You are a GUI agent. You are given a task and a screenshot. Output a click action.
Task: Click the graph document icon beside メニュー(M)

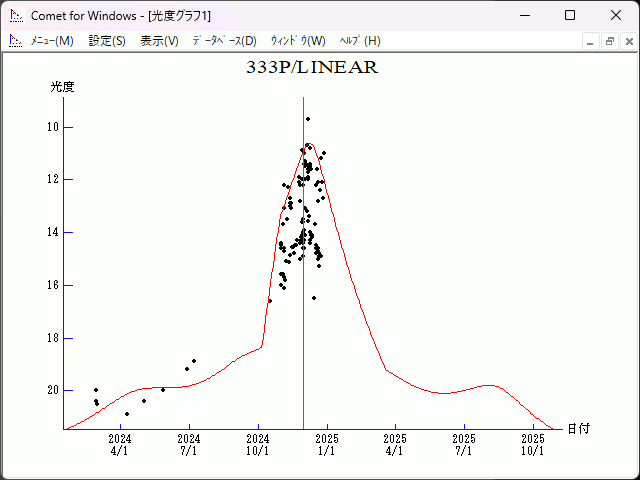point(15,41)
